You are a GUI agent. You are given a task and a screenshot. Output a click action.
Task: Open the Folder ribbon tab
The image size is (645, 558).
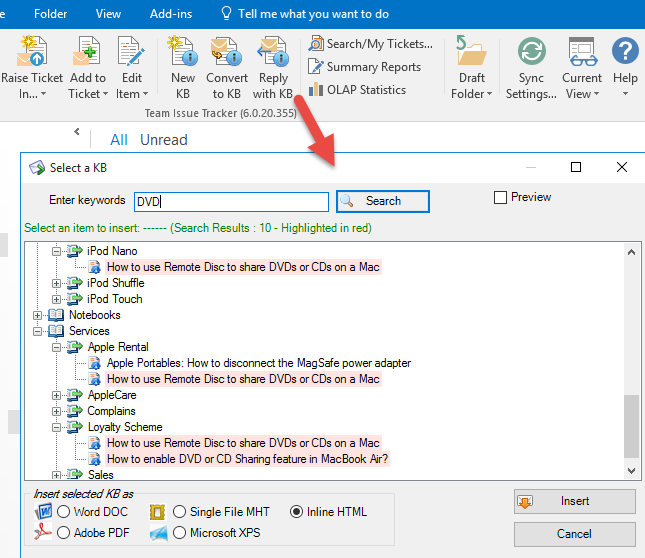click(50, 14)
